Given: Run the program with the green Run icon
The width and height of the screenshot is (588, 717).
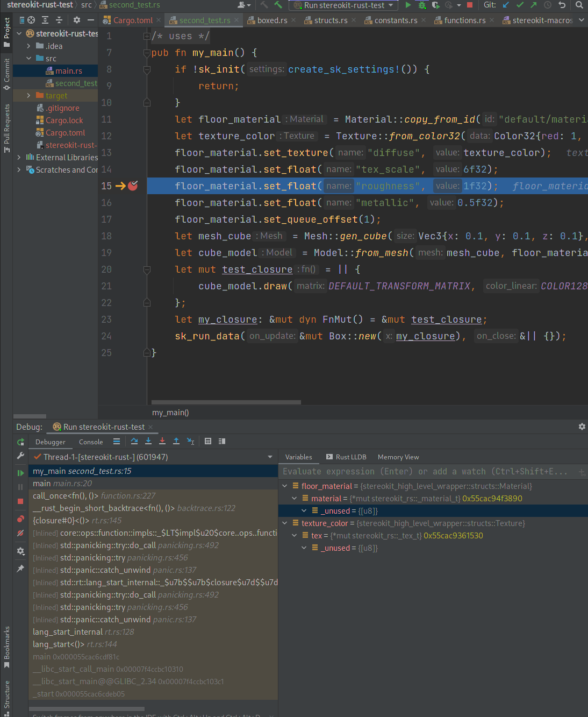Looking at the screenshot, I should click(408, 5).
